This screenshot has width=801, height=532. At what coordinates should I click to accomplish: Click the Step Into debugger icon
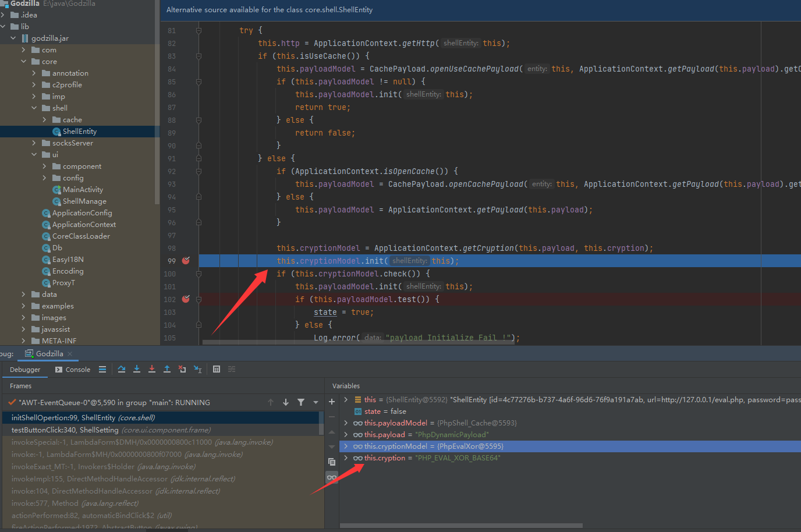[x=137, y=369]
